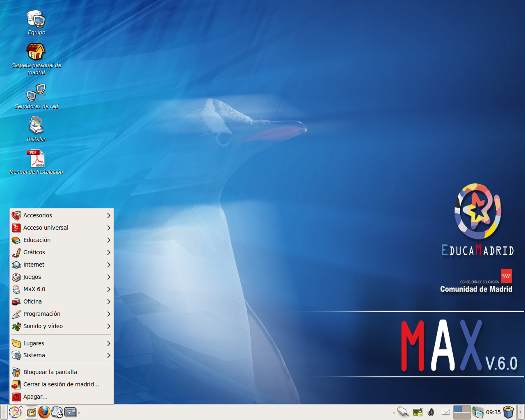Expand the Accesorios submenu arrow
The height and width of the screenshot is (420, 525).
tap(109, 215)
